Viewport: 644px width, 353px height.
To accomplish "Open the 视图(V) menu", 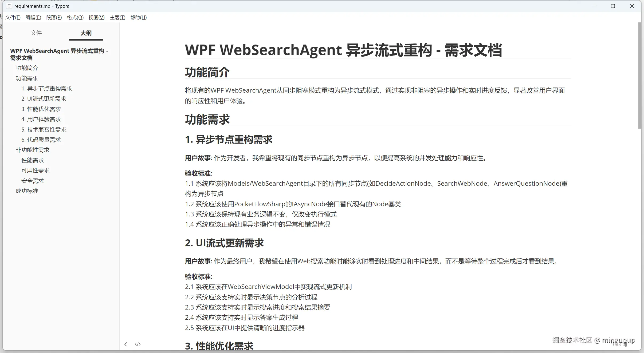I will tap(96, 18).
